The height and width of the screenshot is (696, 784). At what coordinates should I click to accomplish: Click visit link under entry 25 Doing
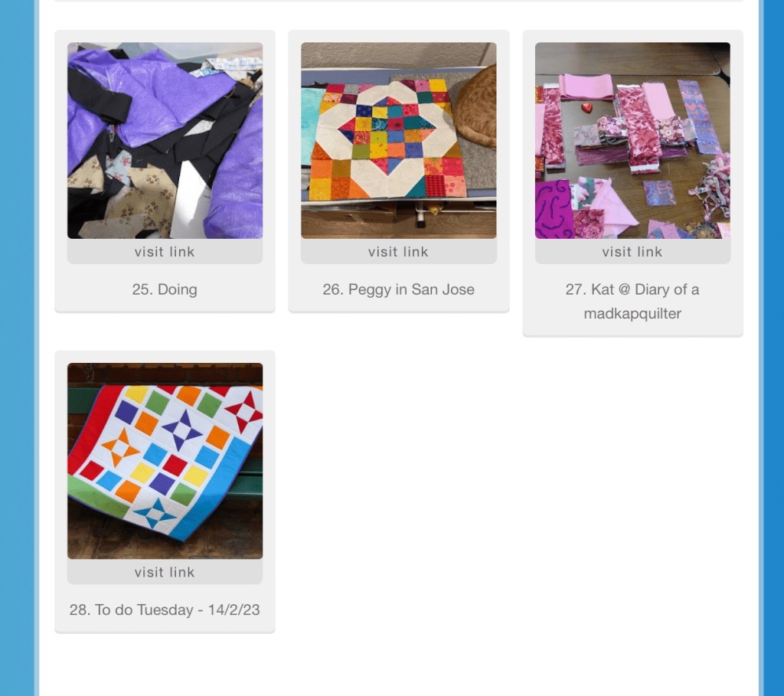click(x=165, y=251)
